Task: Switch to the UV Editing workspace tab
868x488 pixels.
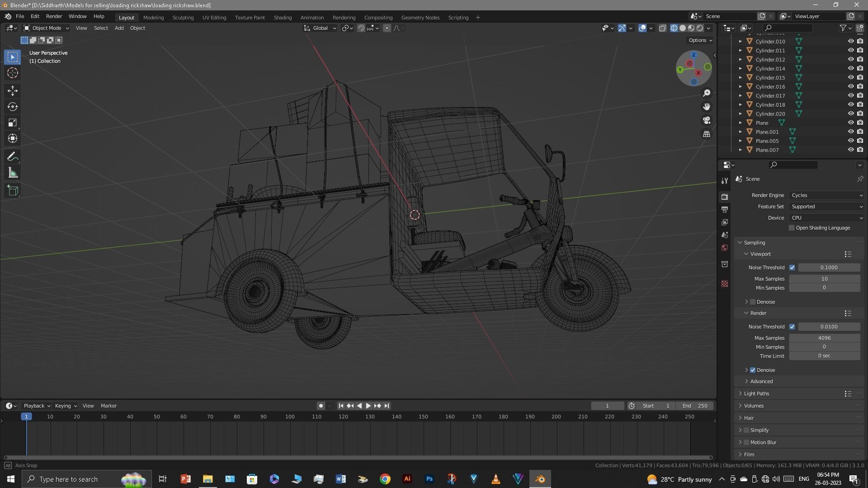Action: tap(214, 17)
